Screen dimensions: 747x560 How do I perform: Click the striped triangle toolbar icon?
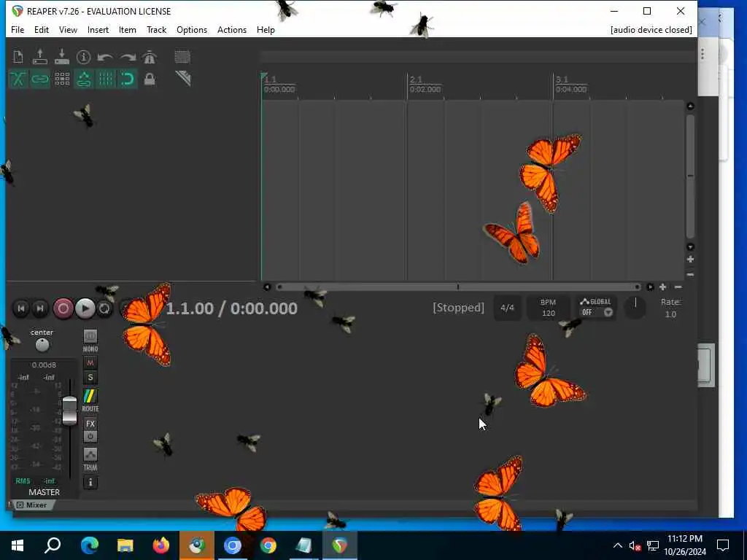point(183,79)
